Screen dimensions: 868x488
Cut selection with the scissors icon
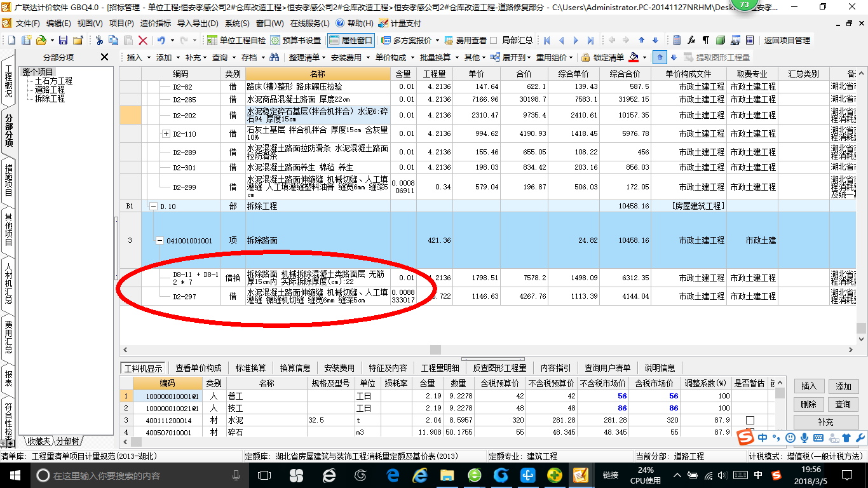tap(99, 40)
